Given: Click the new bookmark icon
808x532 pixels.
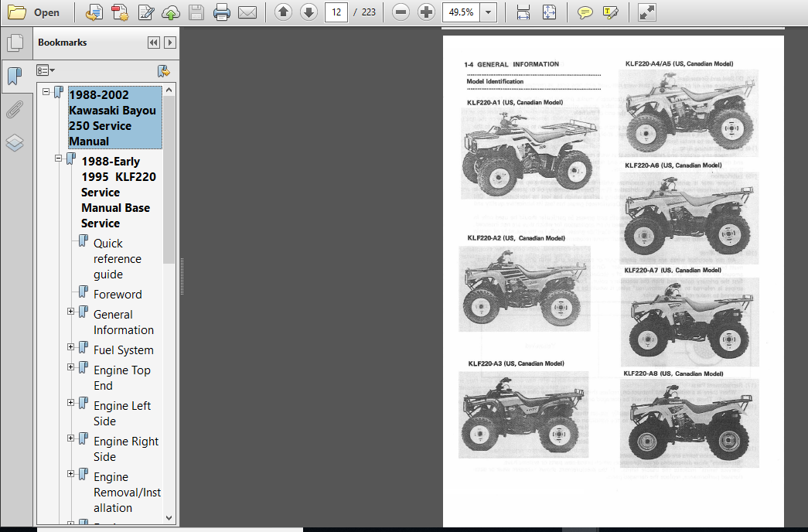Looking at the screenshot, I should pos(163,70).
